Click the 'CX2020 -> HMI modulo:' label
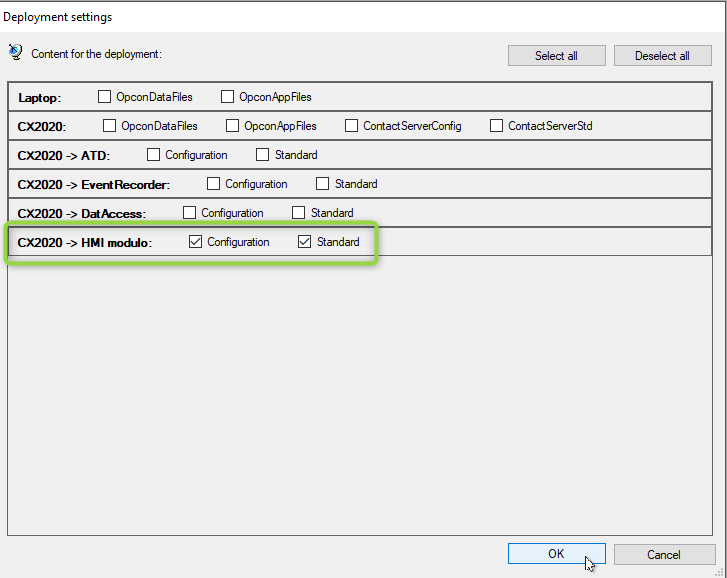This screenshot has height=578, width=727. [x=84, y=243]
